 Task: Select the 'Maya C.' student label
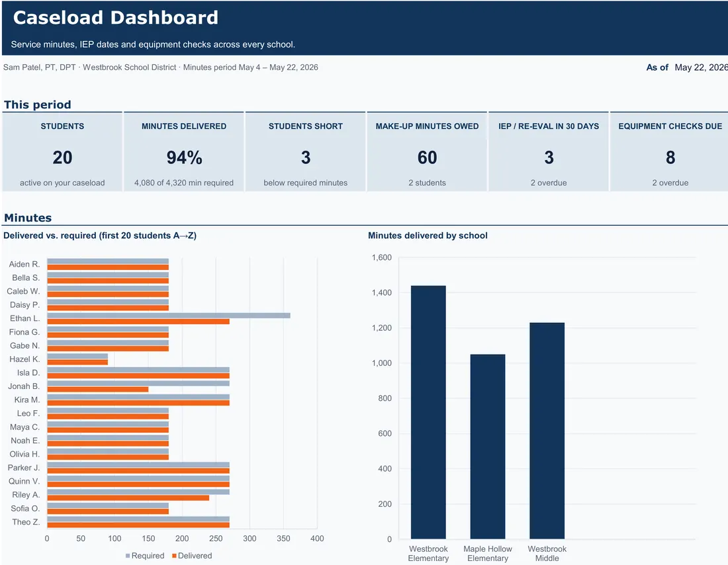point(25,427)
